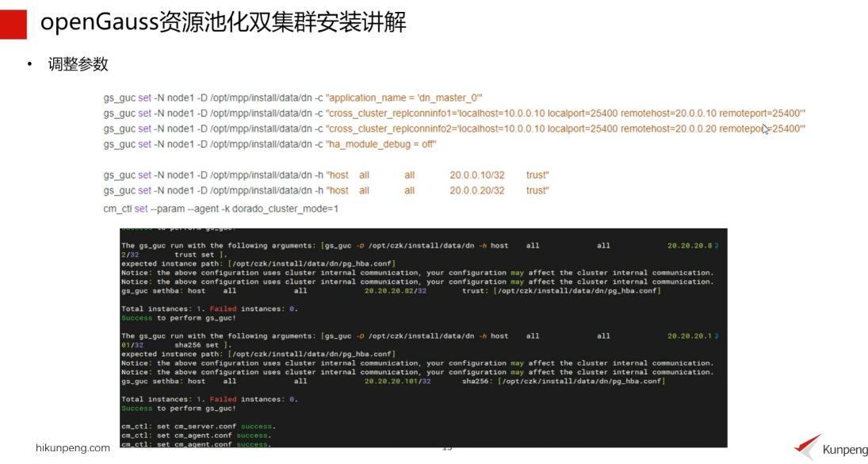Click the command line containing application_name = 'dn_master_0'
Viewport: 868px width, 464px height.
293,98
